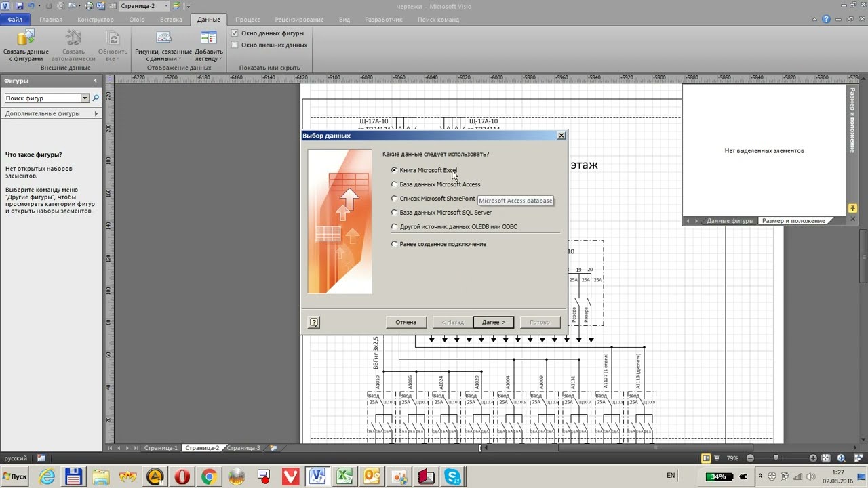Click the EN language indicator in taskbar
The image size is (868, 488).
point(671,476)
